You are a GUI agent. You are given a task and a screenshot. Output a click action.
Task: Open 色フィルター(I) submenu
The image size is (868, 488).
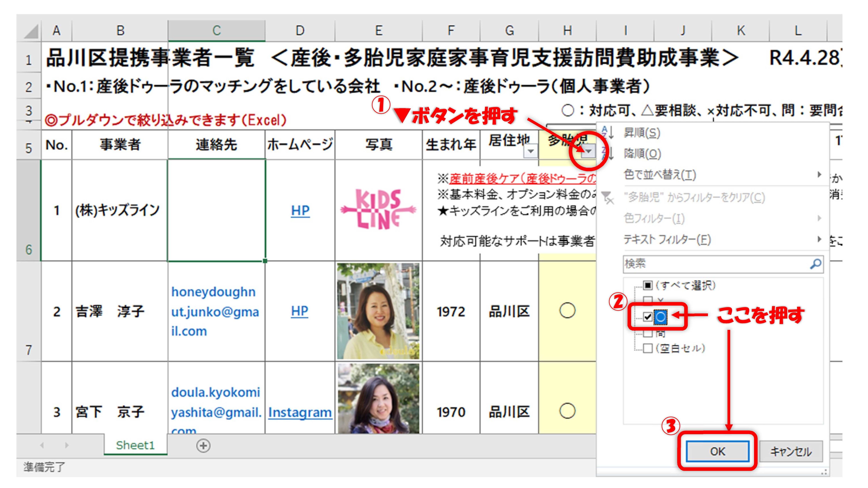pos(654,219)
